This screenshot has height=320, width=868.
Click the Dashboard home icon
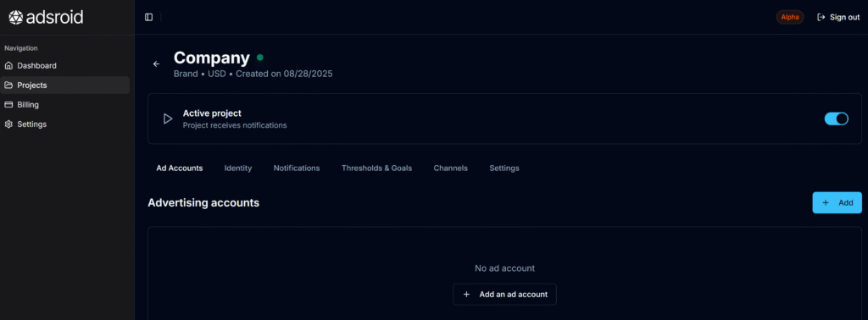coord(8,66)
